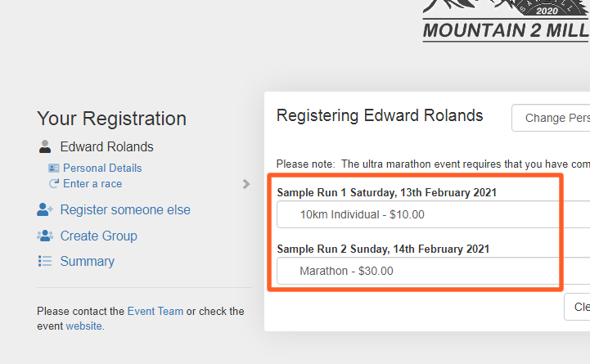The height and width of the screenshot is (364, 590).
Task: View the registration Summary
Action: point(87,262)
